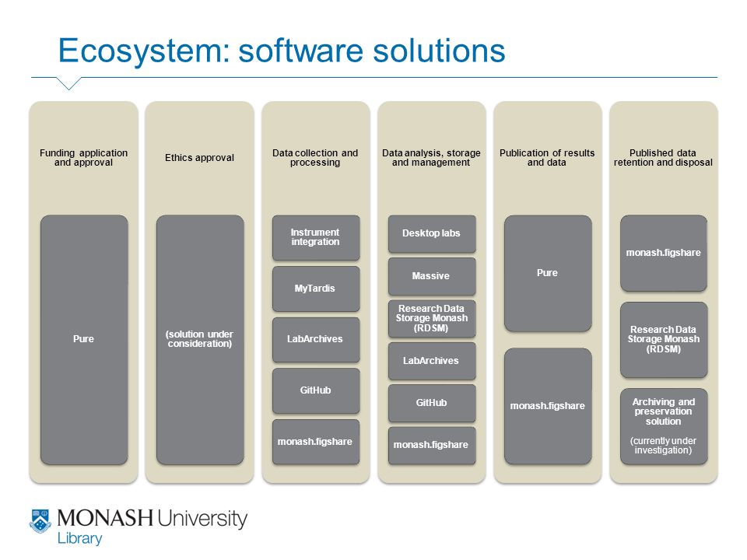Select RDSM box in Published data retention column

pyautogui.click(x=664, y=340)
